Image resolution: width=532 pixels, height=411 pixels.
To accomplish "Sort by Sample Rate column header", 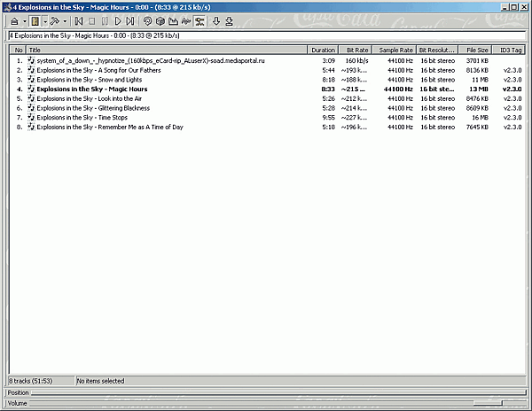I will (394, 50).
